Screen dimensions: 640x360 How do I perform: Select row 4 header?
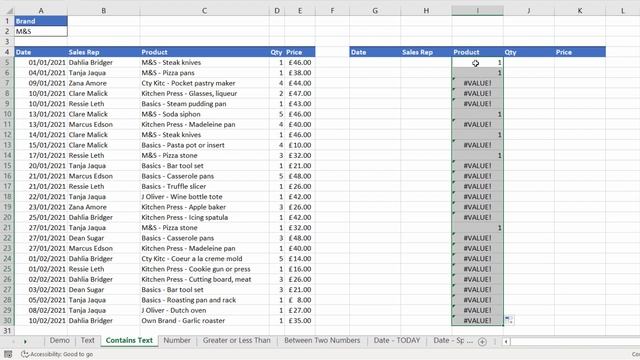click(x=7, y=52)
